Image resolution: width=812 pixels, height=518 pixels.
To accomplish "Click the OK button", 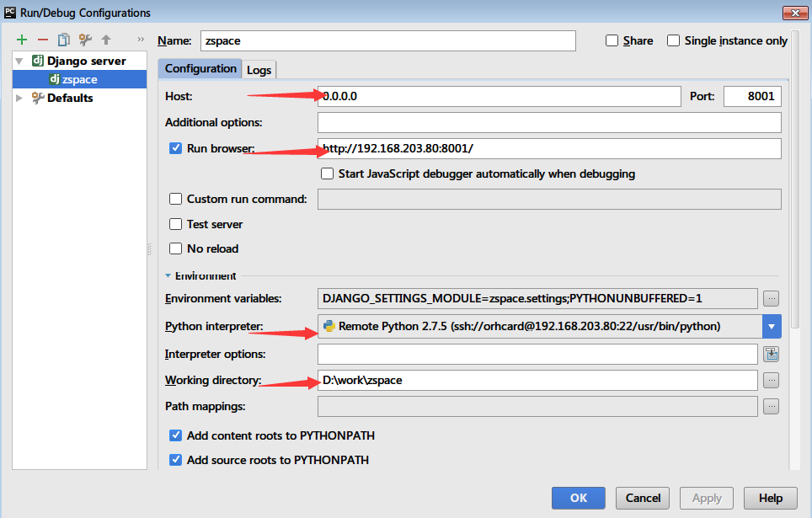I will click(x=579, y=498).
